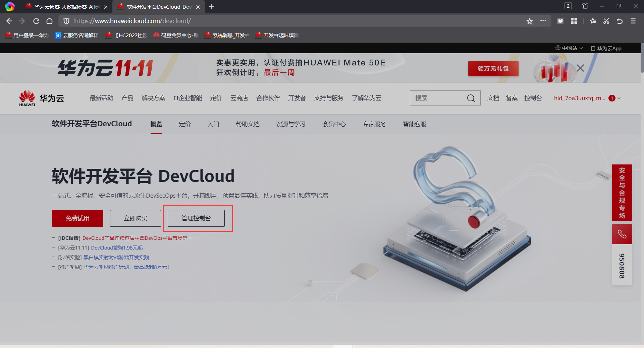Open the 中国站 region dropdown
644x348 pixels.
pos(569,48)
